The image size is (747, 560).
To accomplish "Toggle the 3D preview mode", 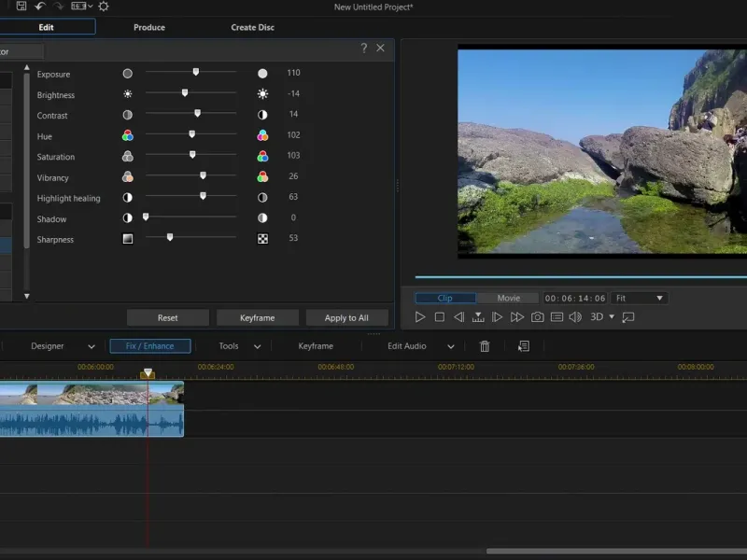I will pos(598,317).
